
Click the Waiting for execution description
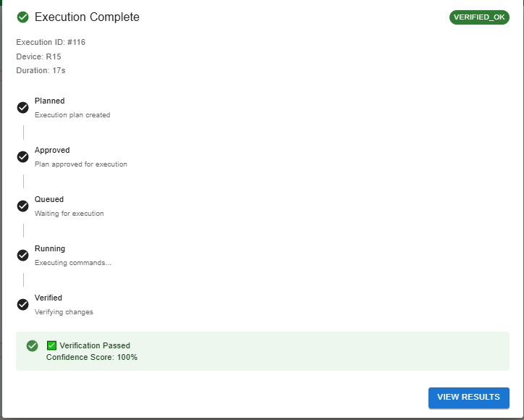click(x=69, y=214)
